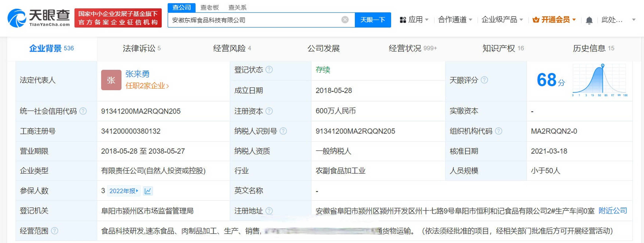This screenshot has width=644, height=243.
Task: Expand the user account dropdown arrow
Action: click(634, 20)
